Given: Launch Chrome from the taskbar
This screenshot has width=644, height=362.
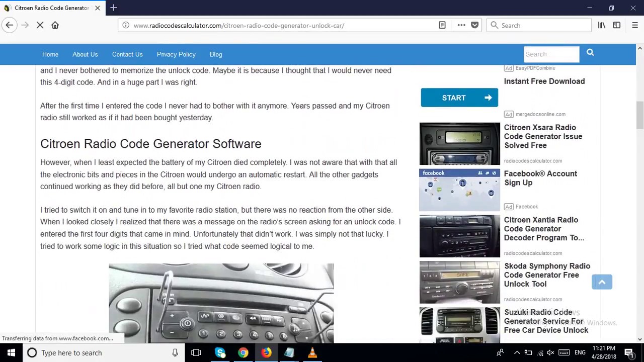Looking at the screenshot, I should click(243, 352).
